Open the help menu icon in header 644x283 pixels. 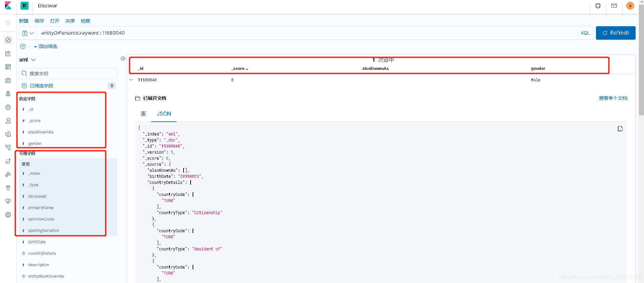coord(598,6)
